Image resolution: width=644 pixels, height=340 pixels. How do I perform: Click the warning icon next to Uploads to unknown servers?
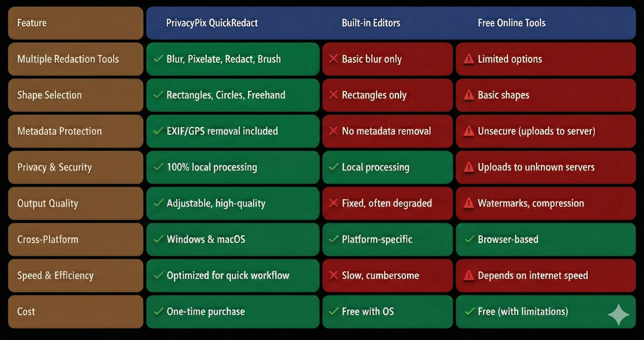(x=469, y=167)
